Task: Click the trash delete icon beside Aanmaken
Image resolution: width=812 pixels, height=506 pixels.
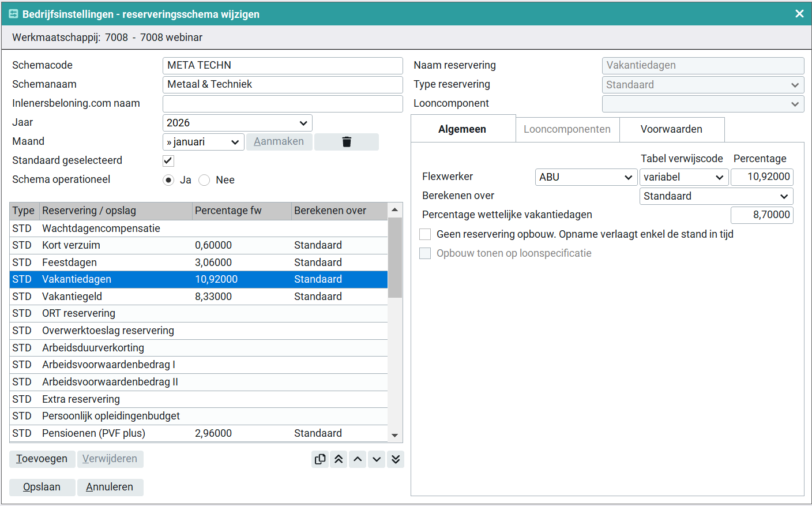Action: click(x=347, y=142)
